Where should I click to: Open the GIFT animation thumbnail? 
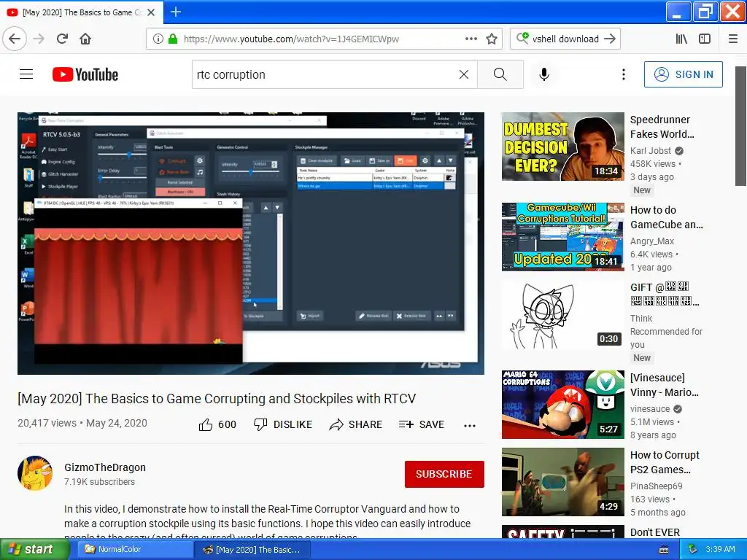click(562, 314)
